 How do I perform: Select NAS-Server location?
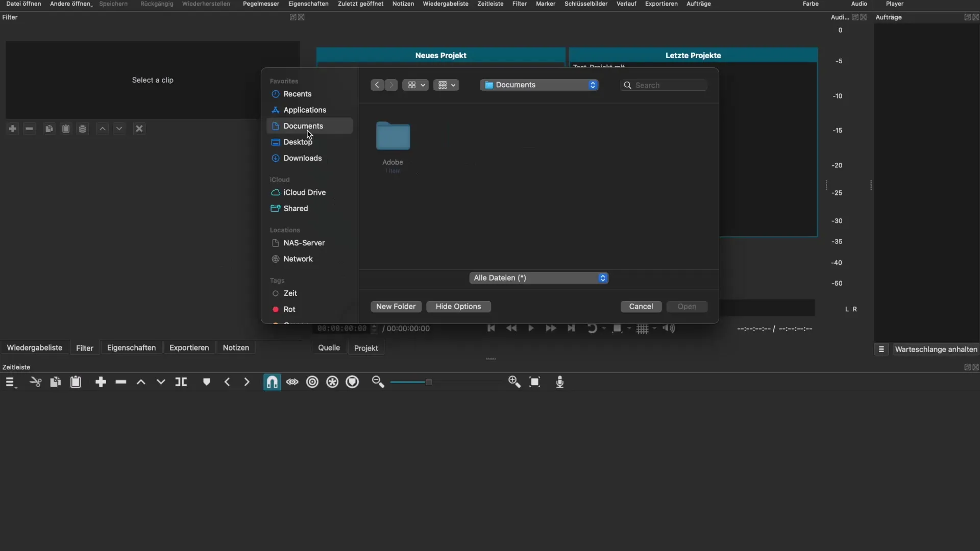point(309,243)
